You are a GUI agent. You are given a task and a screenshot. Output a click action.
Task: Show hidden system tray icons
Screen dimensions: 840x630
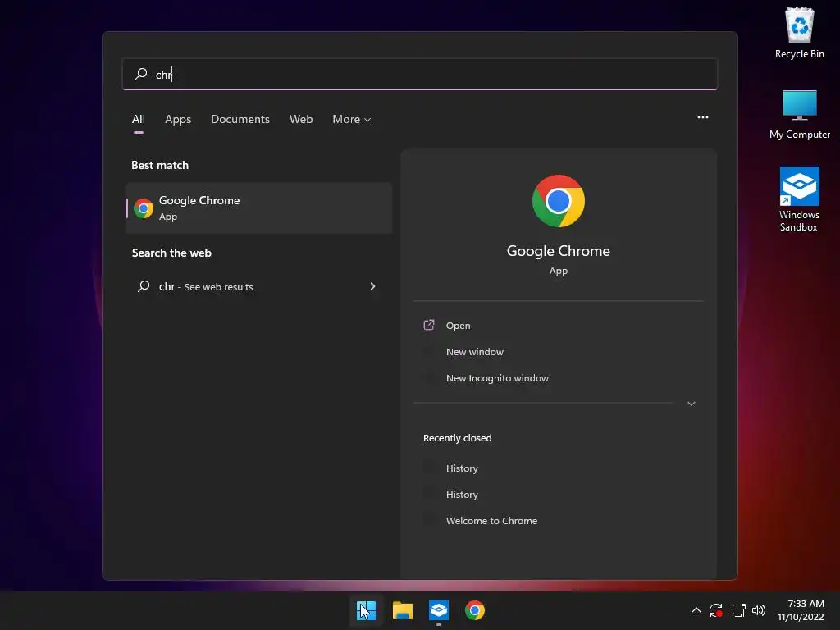pos(696,610)
